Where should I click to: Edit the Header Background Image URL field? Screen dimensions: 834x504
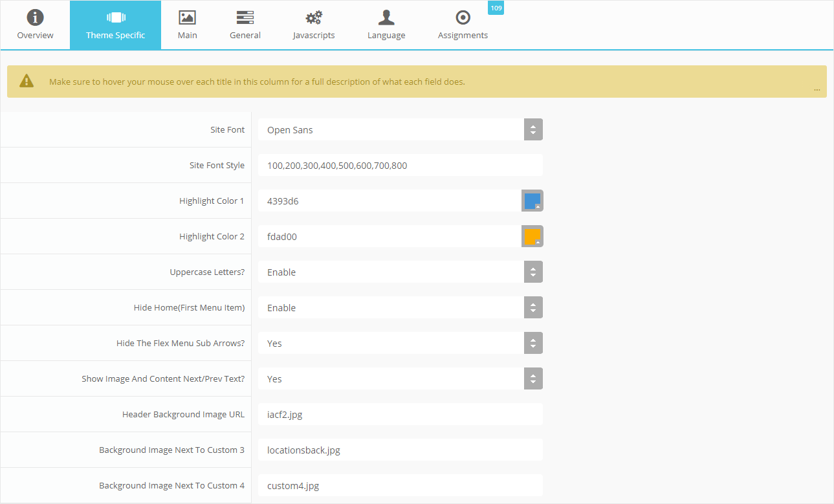[400, 414]
